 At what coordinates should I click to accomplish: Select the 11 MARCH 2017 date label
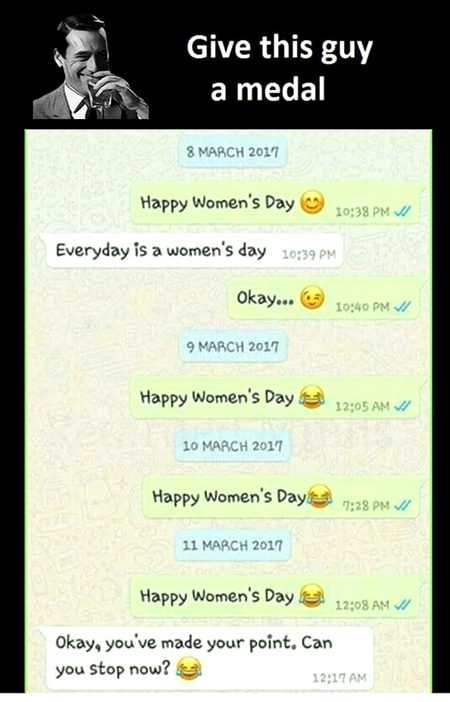(x=233, y=545)
